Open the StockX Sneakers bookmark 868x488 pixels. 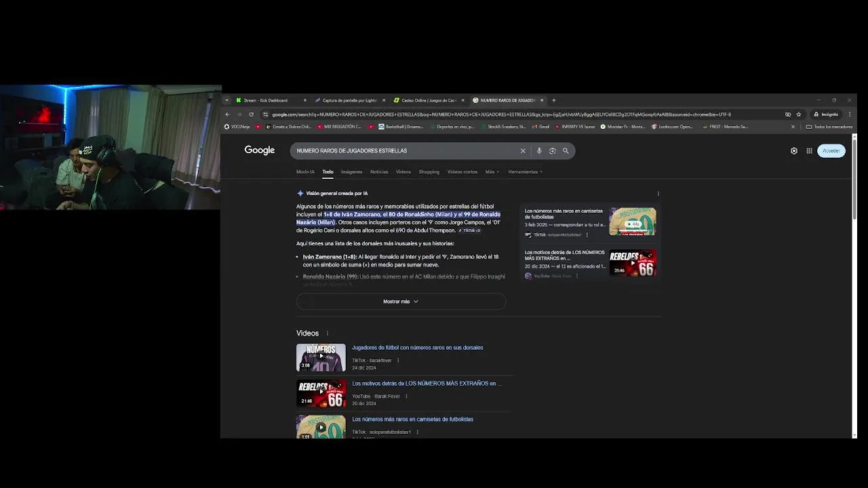click(502, 127)
